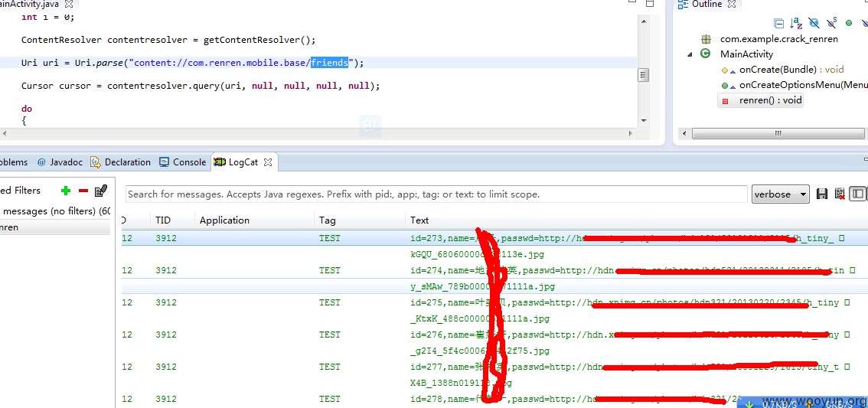868x408 pixels.
Task: Toggle Hide Non-Public Members green dot icon
Action: pyautogui.click(x=849, y=23)
